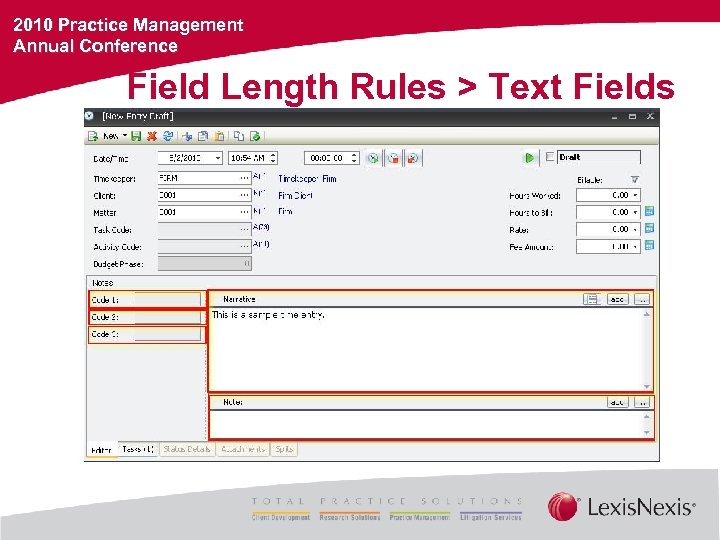Click the Notes ellipsis button
Viewport: 720px width, 540px height.
642,402
